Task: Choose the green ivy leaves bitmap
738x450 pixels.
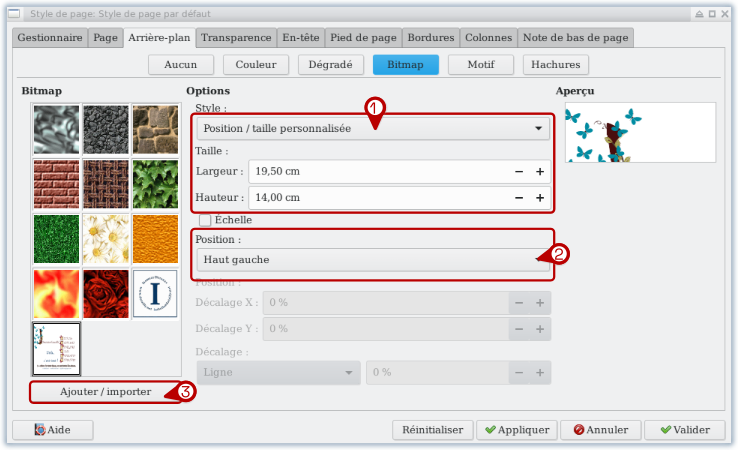Action: click(155, 183)
